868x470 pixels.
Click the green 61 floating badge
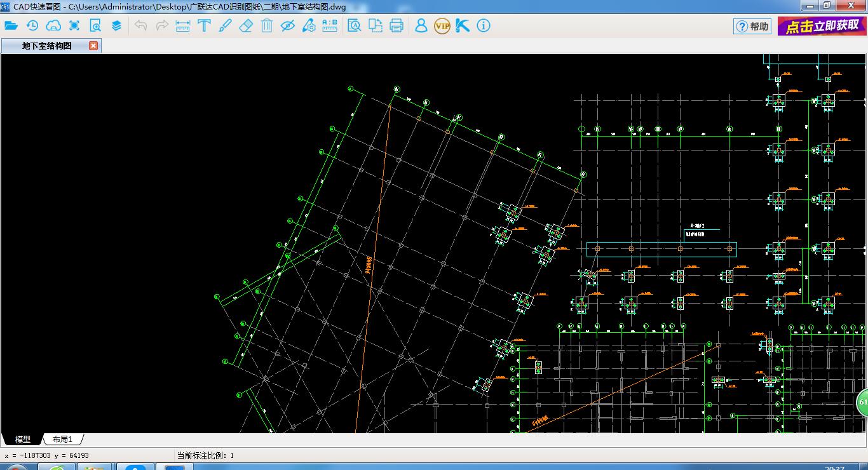pyautogui.click(x=862, y=403)
